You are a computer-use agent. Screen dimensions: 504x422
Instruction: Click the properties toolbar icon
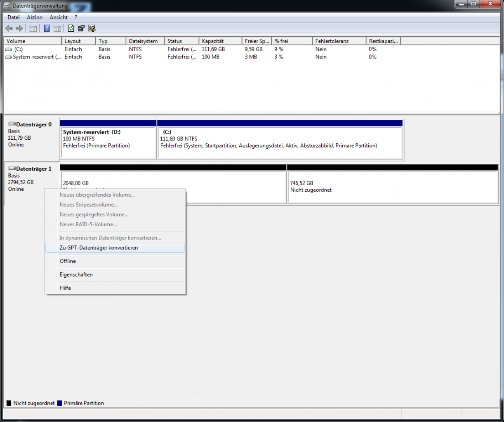[x=81, y=28]
